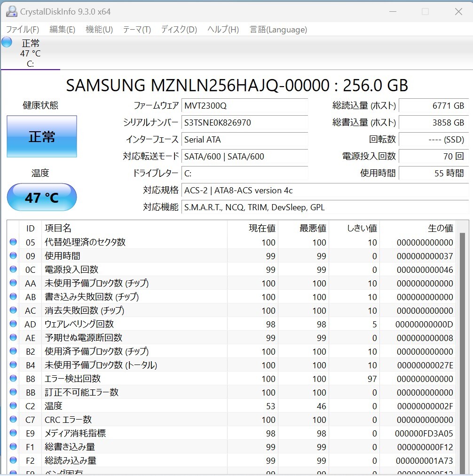Open the 機能(U) menu

[99, 30]
